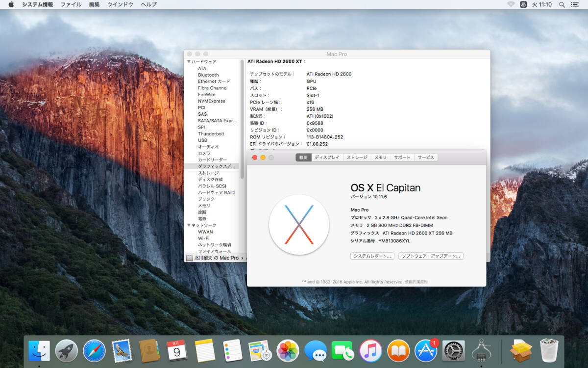Viewport: 588px width, 368px height.
Task: Open Maps icon in Dock
Action: 260,350
